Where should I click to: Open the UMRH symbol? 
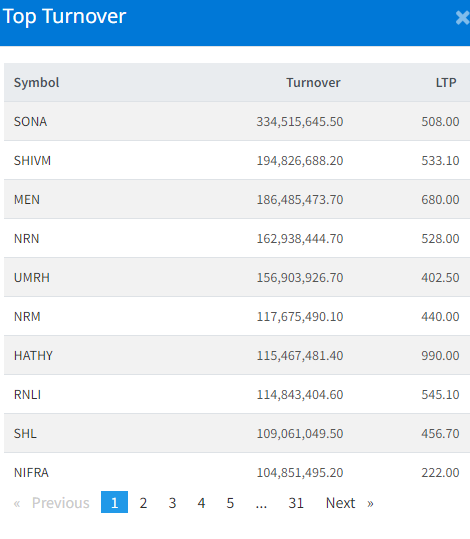32,278
